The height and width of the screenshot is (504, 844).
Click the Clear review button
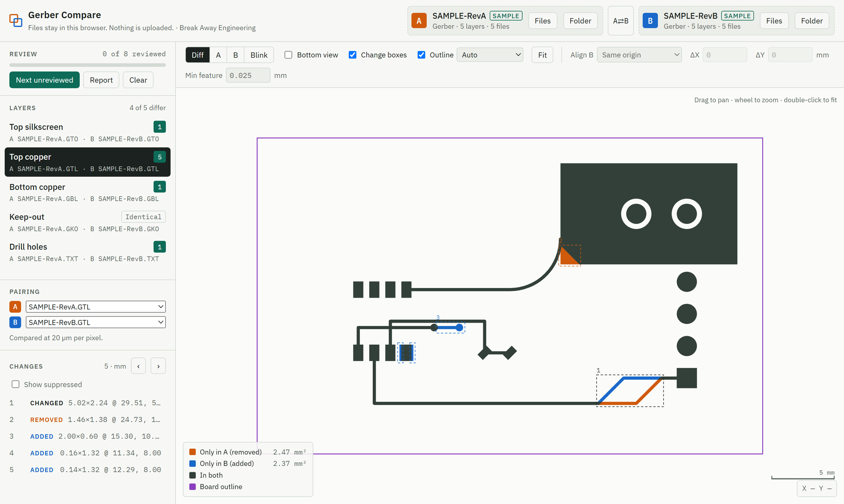point(138,80)
